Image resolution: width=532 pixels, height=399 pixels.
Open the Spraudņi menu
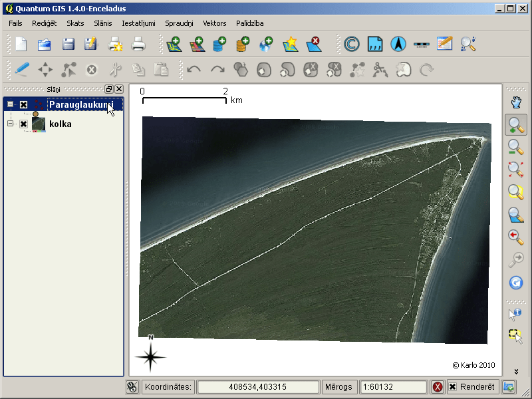179,23
